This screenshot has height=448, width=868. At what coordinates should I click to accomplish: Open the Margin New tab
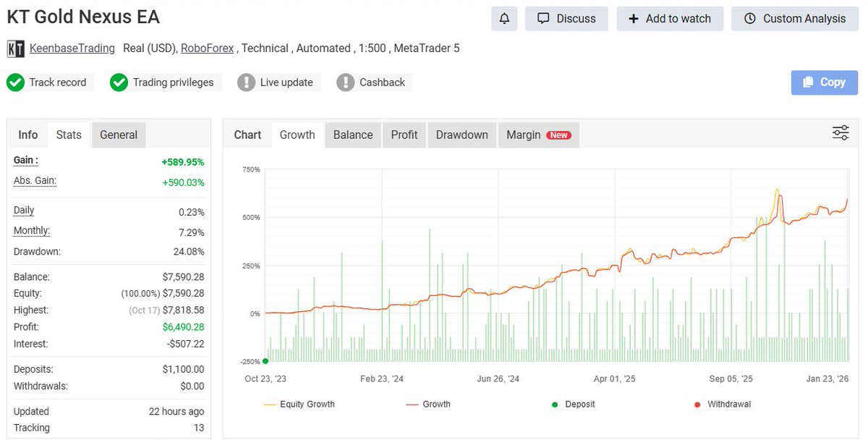coord(539,135)
